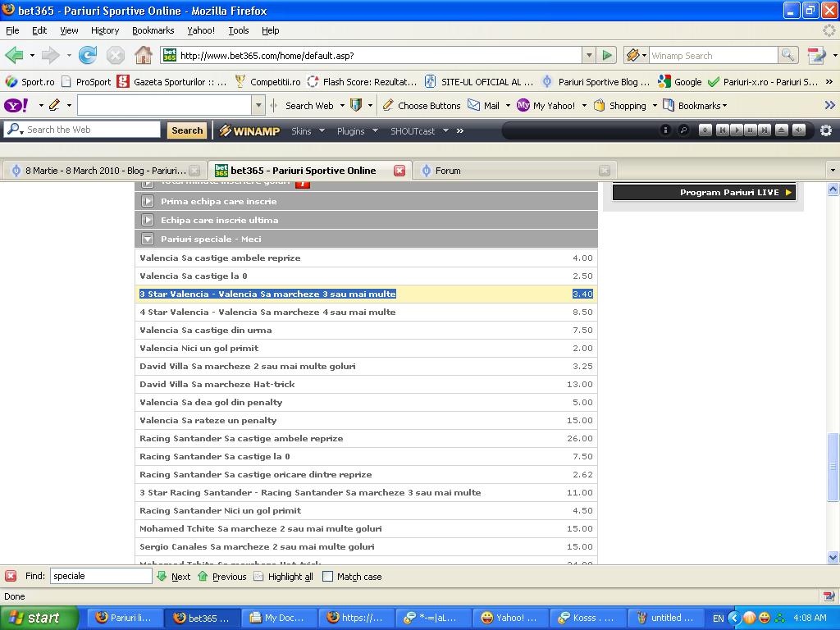
Task: Open the Yahoo! logo on the toolbar
Action: click(16, 106)
